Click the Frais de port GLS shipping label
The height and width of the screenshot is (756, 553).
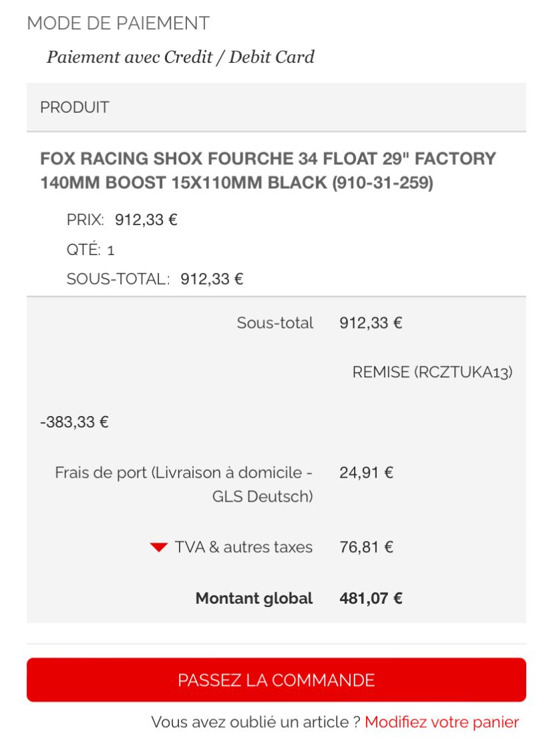tap(184, 484)
